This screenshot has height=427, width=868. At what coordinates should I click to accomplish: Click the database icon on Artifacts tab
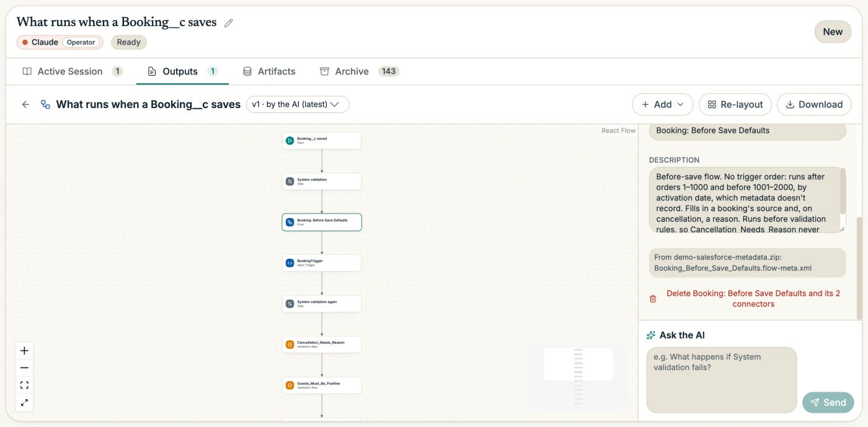point(247,71)
